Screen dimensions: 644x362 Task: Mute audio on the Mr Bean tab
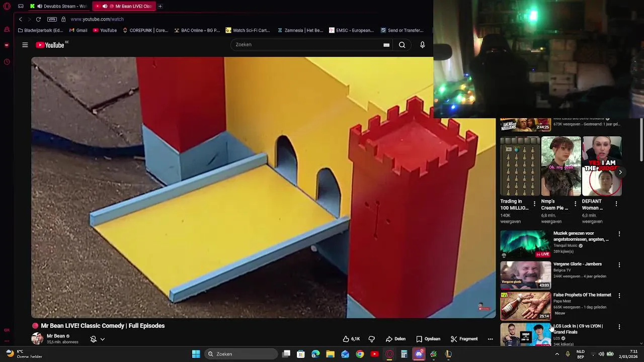pyautogui.click(x=105, y=6)
